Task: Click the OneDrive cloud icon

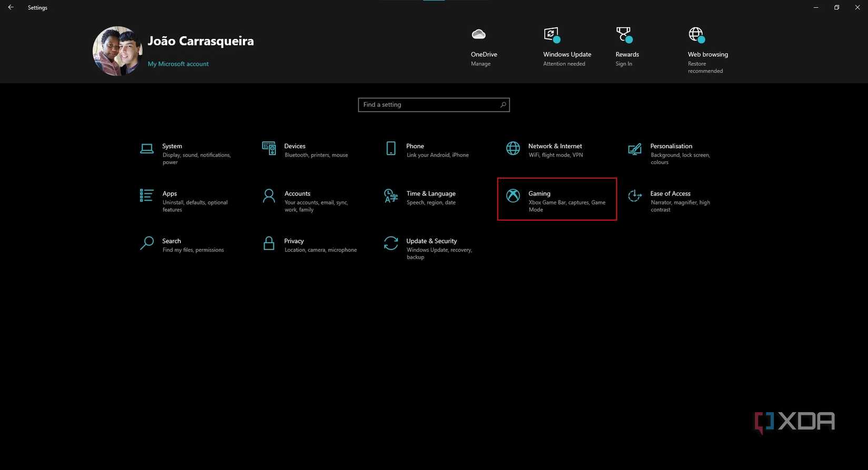Action: [x=479, y=34]
